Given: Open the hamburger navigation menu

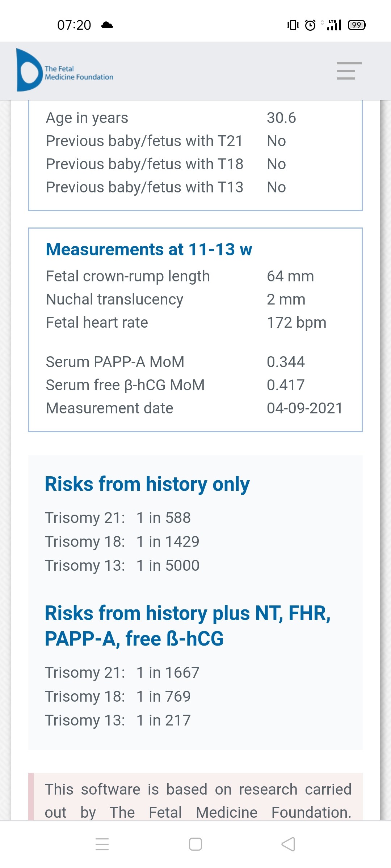Looking at the screenshot, I should click(x=349, y=71).
